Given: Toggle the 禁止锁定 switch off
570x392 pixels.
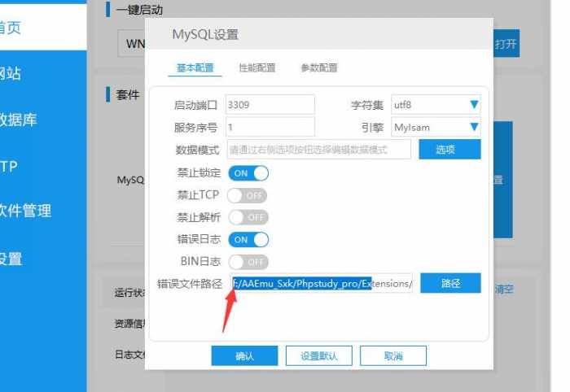Looking at the screenshot, I should 248,173.
